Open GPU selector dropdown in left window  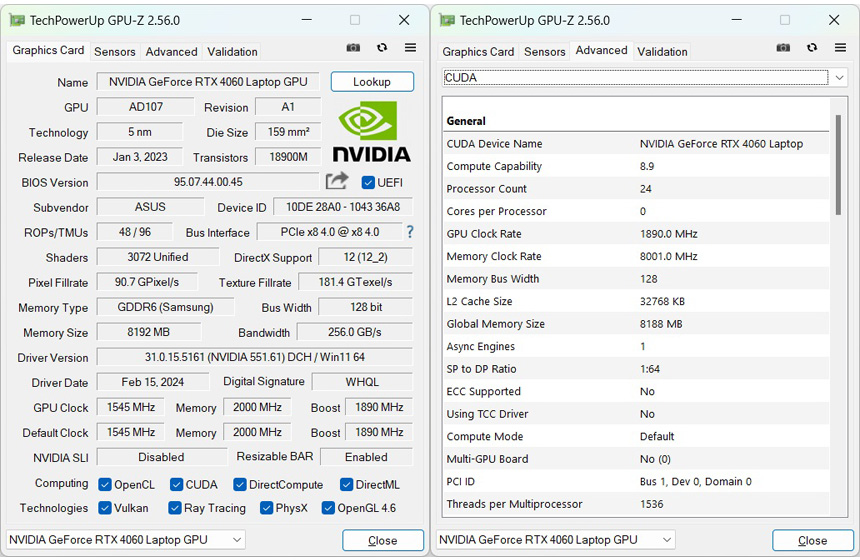coord(237,540)
